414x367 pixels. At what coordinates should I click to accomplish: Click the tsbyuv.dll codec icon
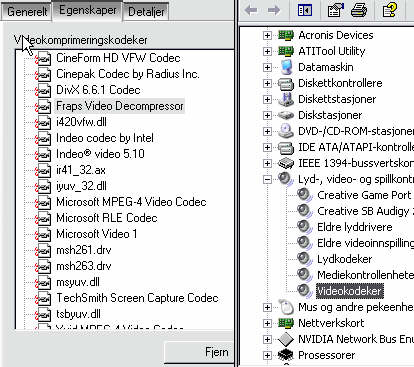43,315
